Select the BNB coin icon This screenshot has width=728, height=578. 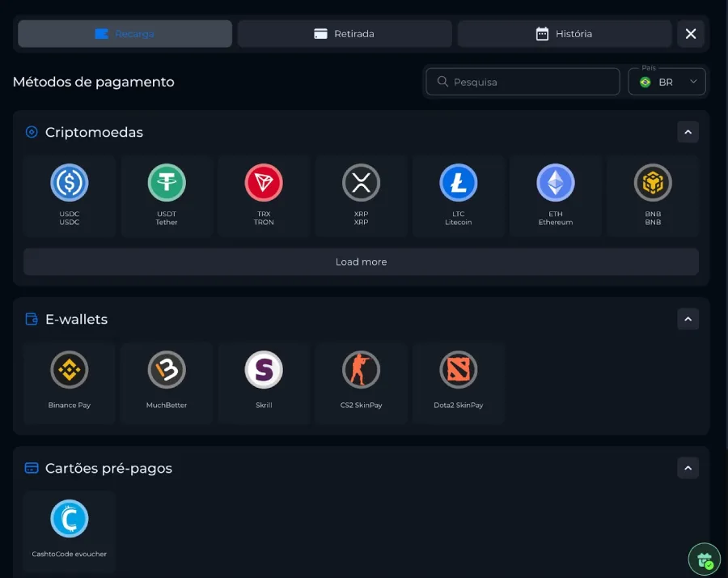click(x=653, y=183)
